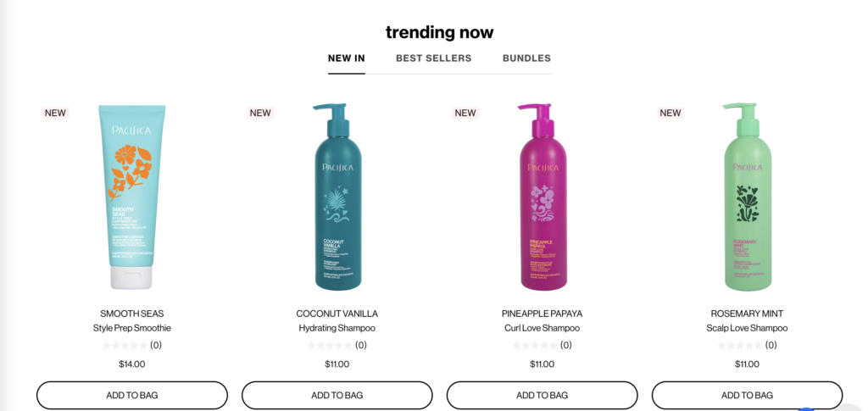Click the PINEAPPLE PAPAYA product title

(542, 314)
